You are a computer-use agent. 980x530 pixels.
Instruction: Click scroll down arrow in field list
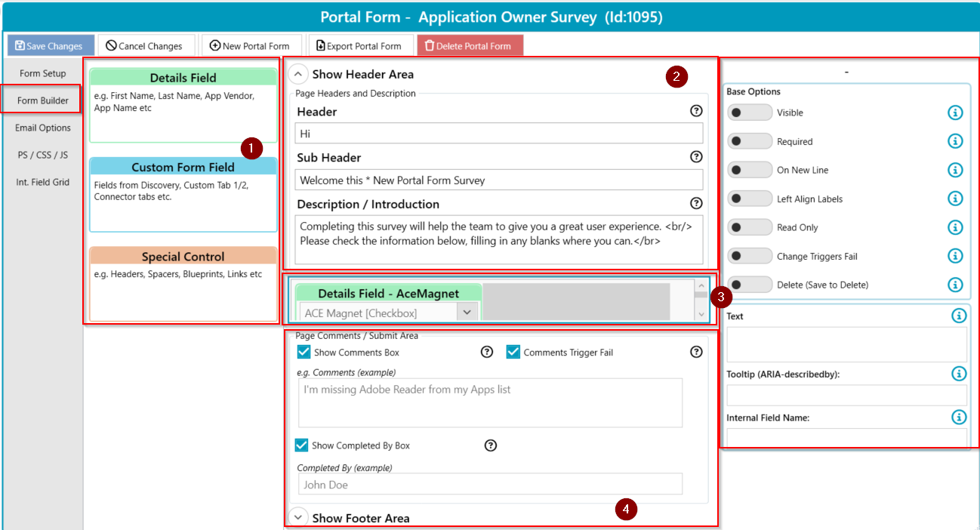(701, 315)
